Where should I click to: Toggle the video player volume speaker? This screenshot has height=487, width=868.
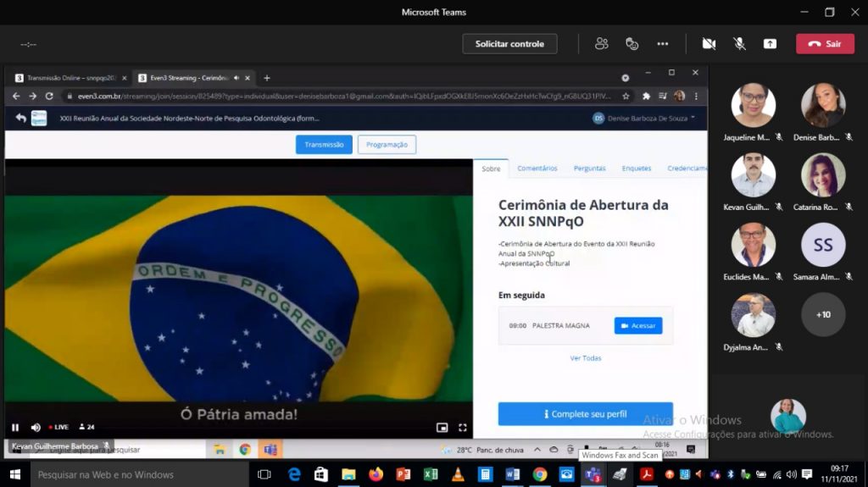point(36,427)
